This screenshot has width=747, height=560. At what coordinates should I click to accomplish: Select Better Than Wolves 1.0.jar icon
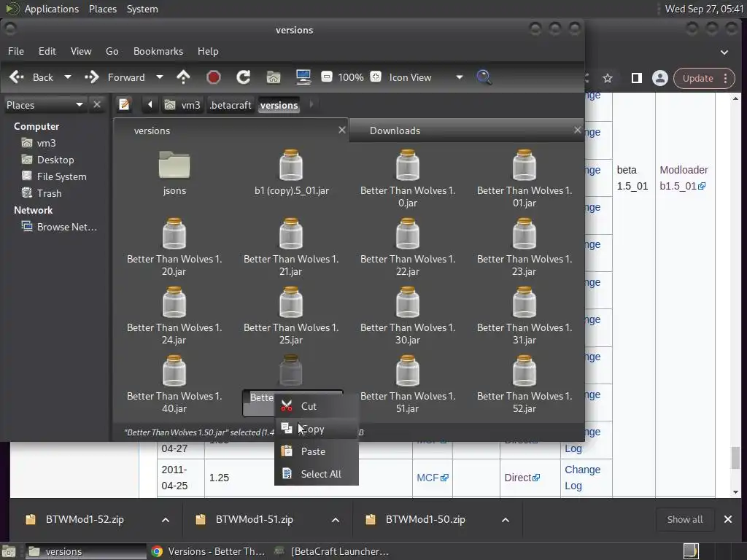click(x=408, y=166)
